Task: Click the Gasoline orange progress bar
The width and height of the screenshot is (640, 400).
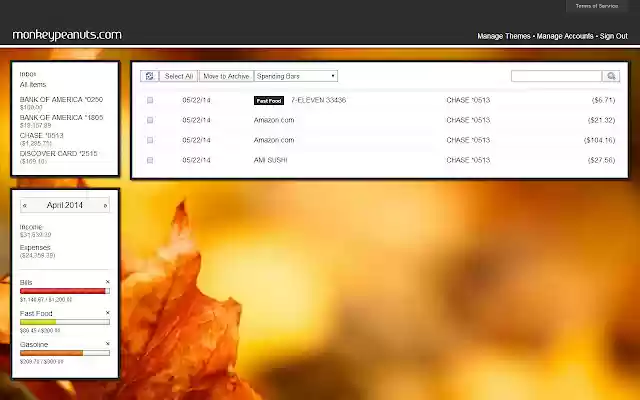Action: coord(65,353)
